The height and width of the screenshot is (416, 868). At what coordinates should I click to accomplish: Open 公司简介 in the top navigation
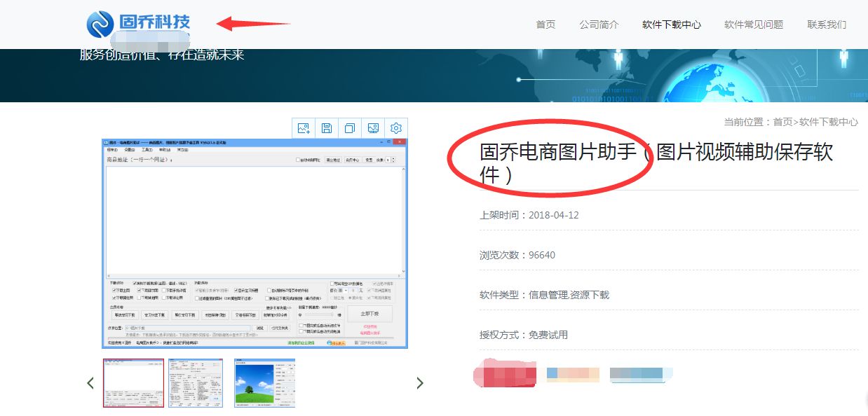click(599, 25)
